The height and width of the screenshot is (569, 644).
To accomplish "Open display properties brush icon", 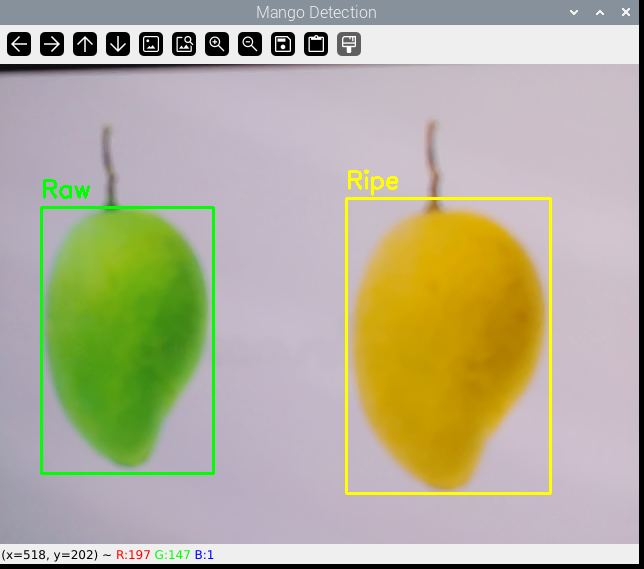I will click(349, 44).
